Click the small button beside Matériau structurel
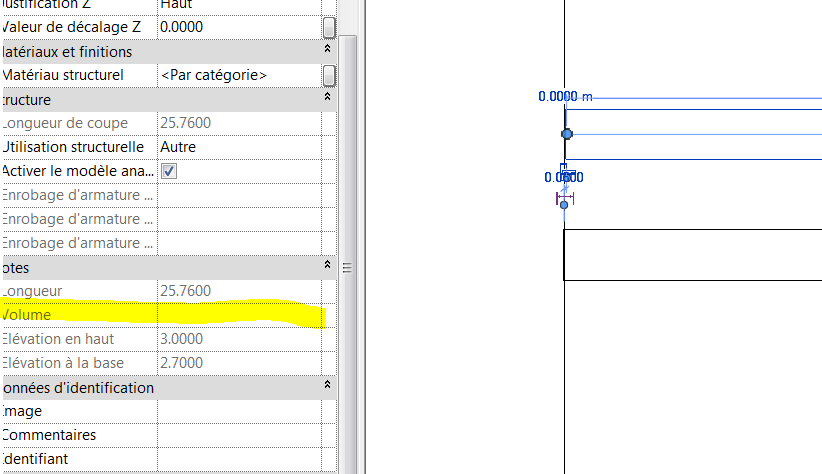This screenshot has height=474, width=822. pyautogui.click(x=329, y=75)
